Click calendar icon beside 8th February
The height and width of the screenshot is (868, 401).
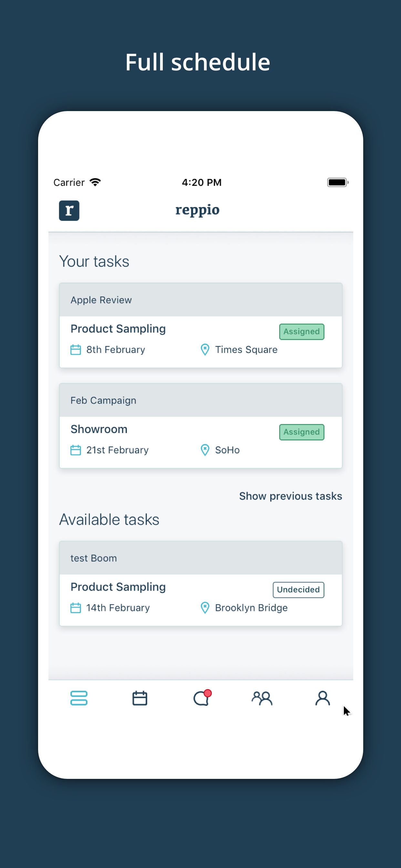[x=76, y=350]
